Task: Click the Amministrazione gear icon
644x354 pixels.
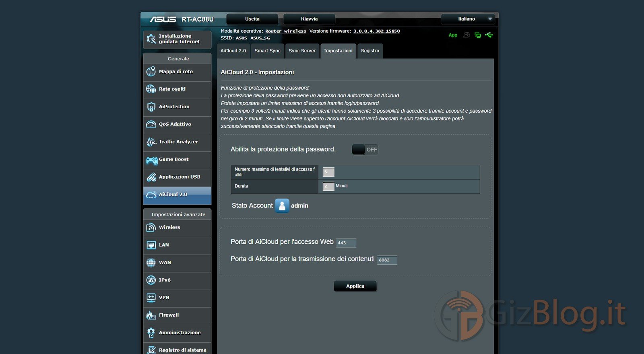Action: click(151, 333)
